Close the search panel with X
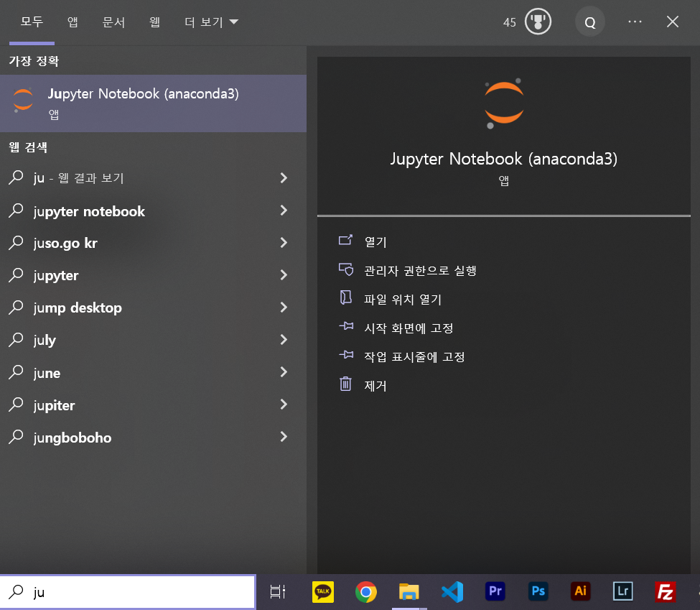 pyautogui.click(x=672, y=22)
